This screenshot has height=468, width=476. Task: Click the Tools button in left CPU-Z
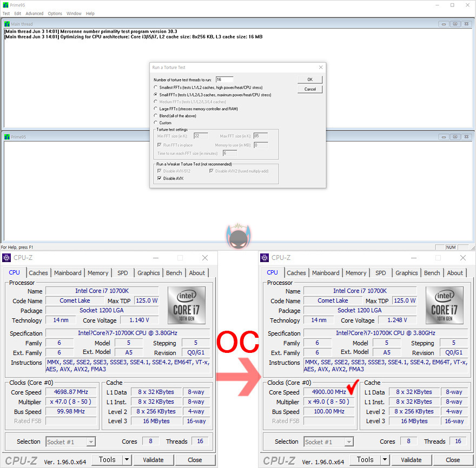107,460
